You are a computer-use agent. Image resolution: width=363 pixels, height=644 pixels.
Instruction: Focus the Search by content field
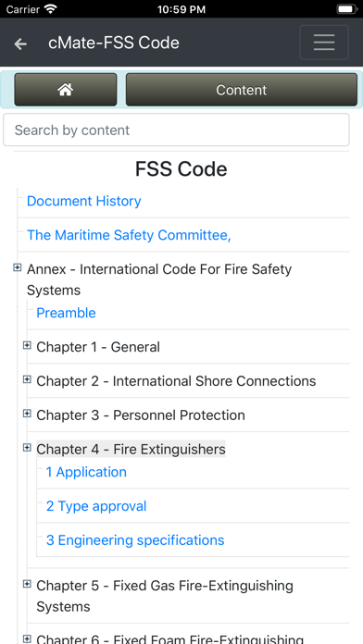(176, 130)
